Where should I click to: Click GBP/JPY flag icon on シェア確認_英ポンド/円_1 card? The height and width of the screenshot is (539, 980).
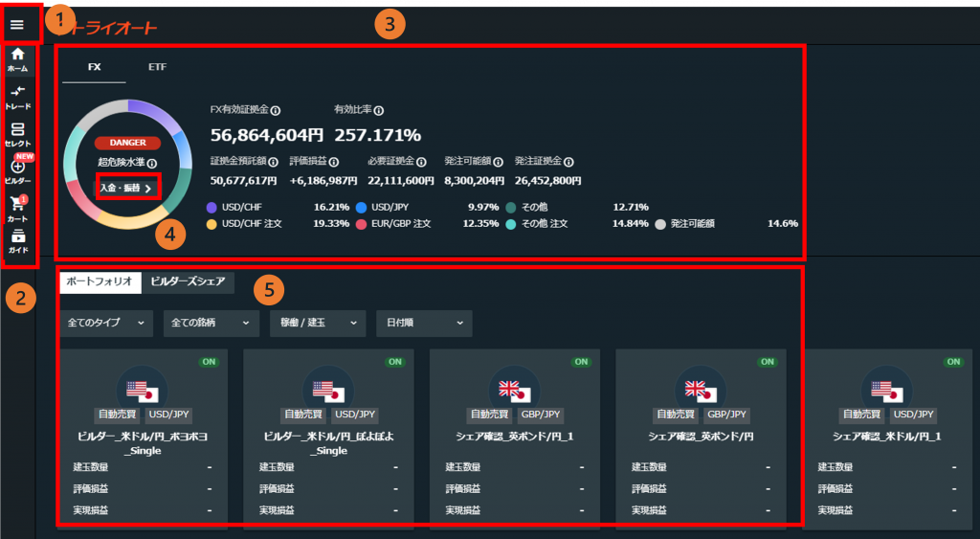pyautogui.click(x=515, y=392)
